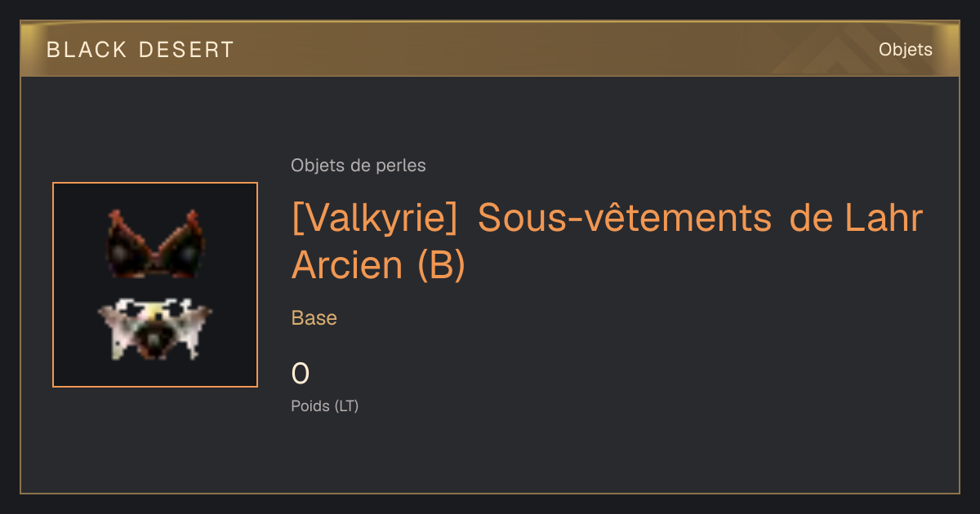This screenshot has width=980, height=514.
Task: Click the Valkyrie underwear item icon
Action: point(155,285)
